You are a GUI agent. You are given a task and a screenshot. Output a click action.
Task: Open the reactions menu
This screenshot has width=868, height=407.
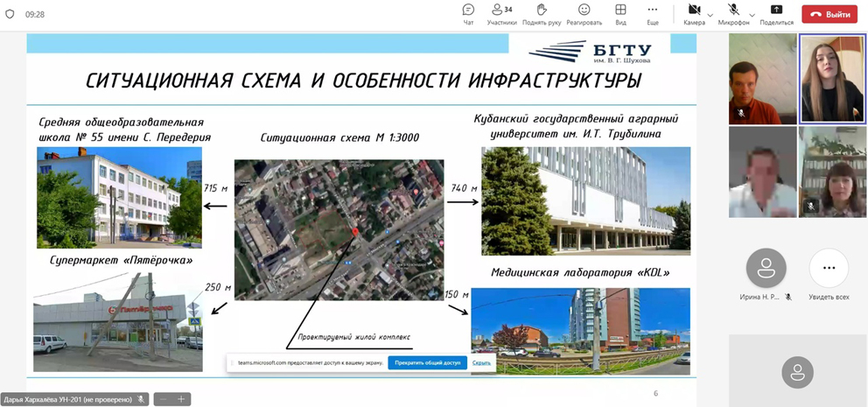(x=584, y=14)
